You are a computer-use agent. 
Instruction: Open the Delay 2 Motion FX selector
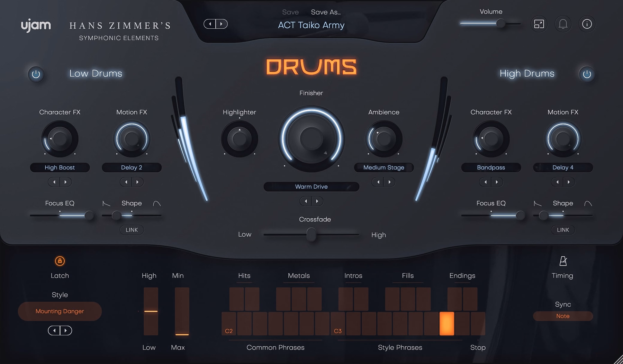point(132,167)
